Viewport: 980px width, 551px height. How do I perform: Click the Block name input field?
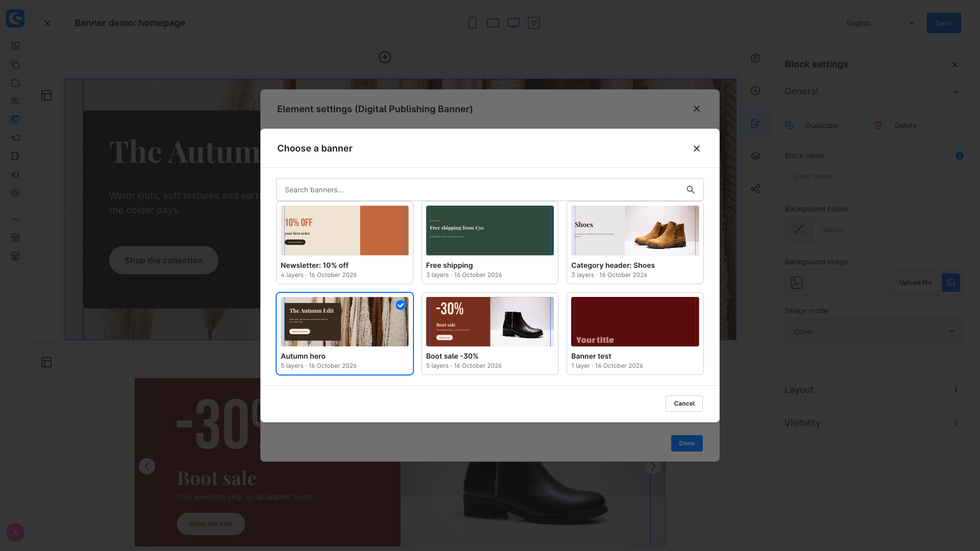[874, 177]
